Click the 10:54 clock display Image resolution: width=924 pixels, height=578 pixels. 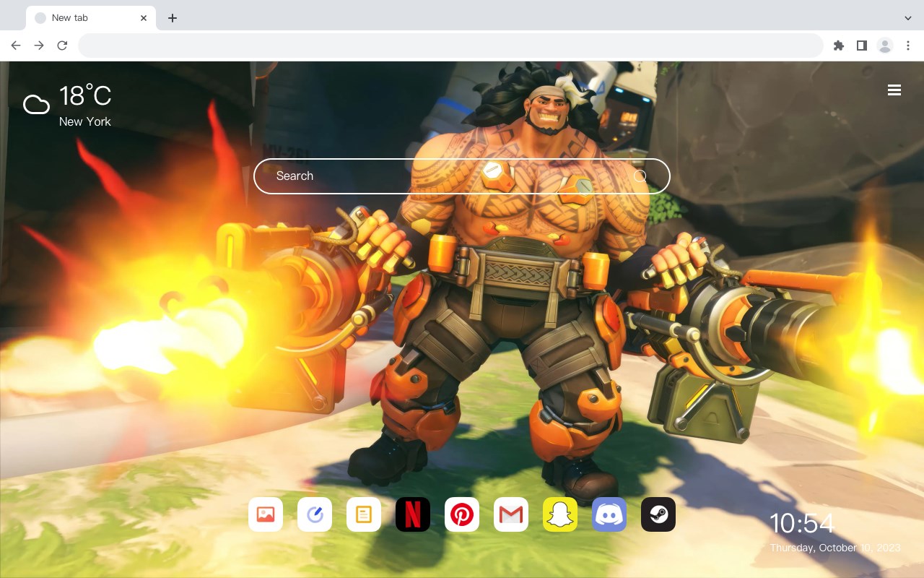tap(801, 523)
